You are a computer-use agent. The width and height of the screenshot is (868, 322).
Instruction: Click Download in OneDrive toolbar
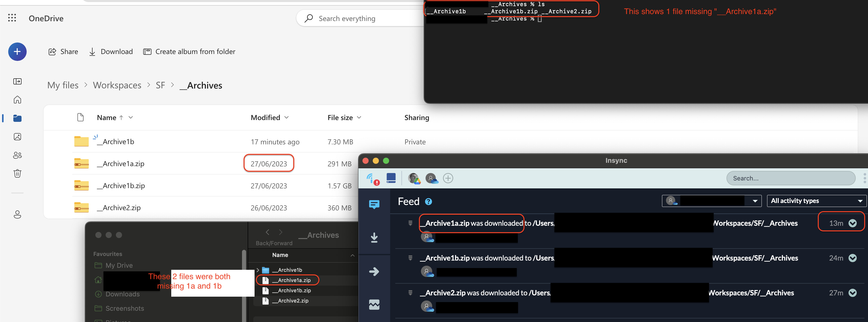coord(111,51)
